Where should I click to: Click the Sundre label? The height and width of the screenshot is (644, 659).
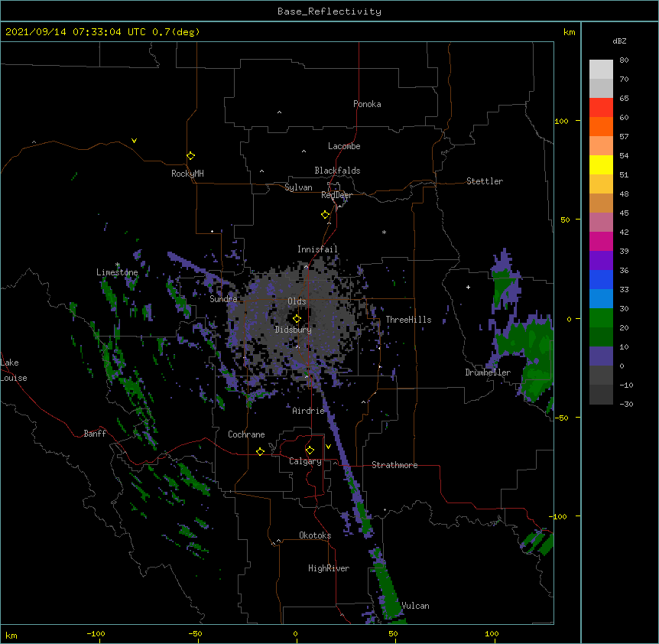click(223, 299)
